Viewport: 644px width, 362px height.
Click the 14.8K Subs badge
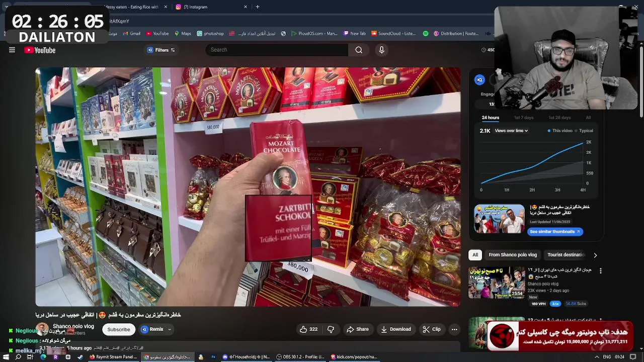coord(576,304)
